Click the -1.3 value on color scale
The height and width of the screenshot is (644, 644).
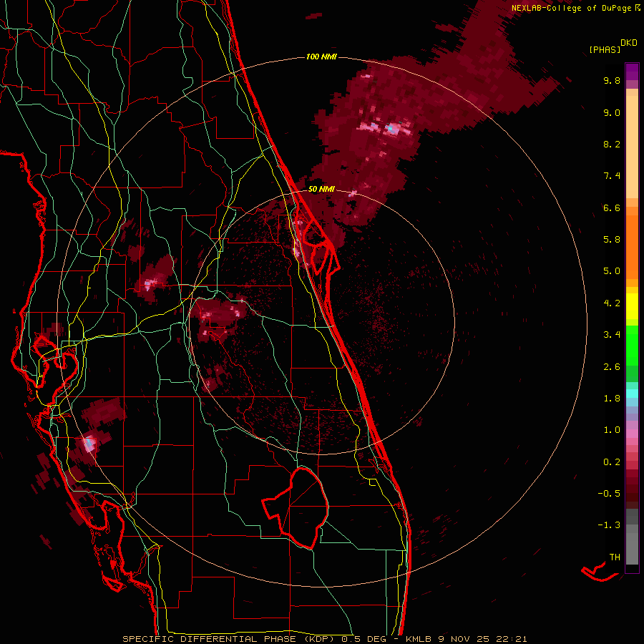pyautogui.click(x=609, y=525)
